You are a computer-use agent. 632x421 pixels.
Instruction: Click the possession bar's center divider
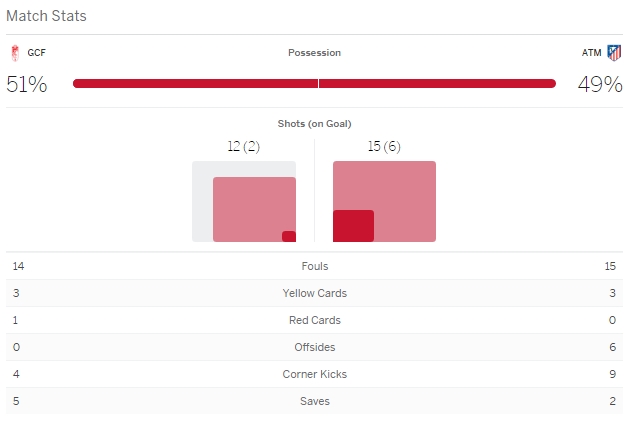pyautogui.click(x=318, y=84)
